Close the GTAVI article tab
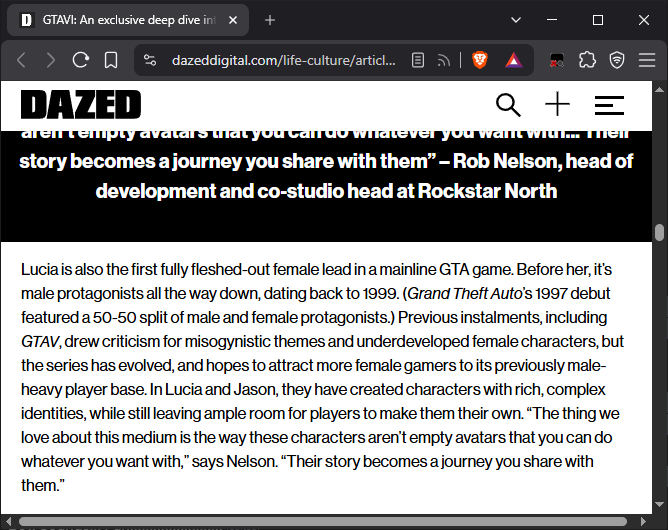Image resolution: width=668 pixels, height=530 pixels. tap(233, 20)
